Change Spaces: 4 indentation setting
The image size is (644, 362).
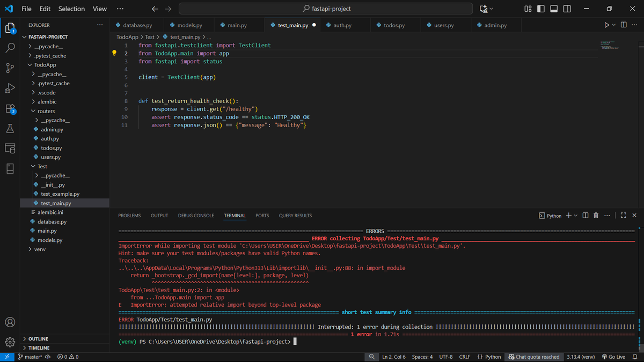click(x=422, y=357)
